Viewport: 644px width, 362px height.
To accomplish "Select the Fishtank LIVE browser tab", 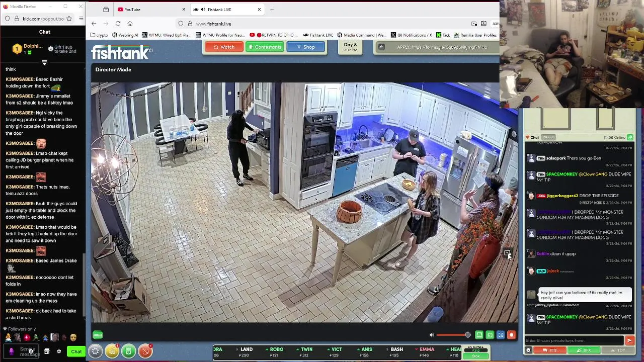I will pyautogui.click(x=227, y=10).
